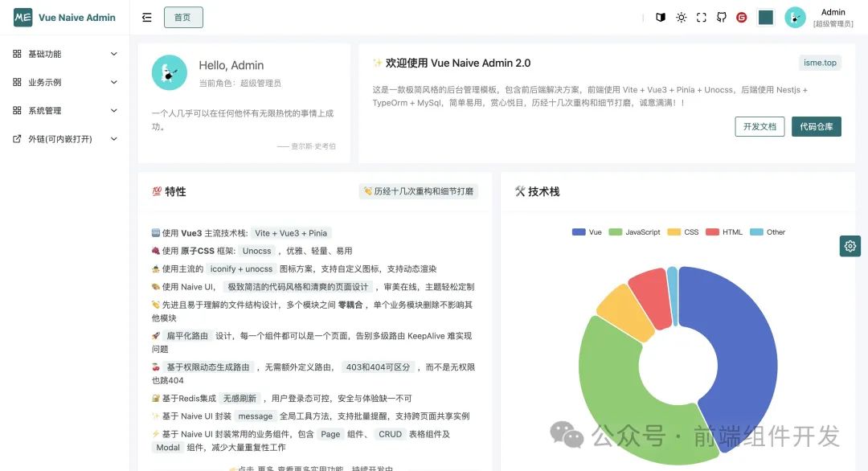Toggle the JavaScript legend item
Screen dimensions: 868x471
(634, 232)
